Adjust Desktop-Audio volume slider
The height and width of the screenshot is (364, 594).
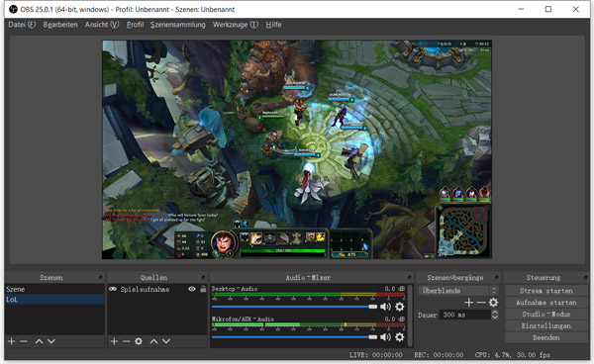pos(295,307)
